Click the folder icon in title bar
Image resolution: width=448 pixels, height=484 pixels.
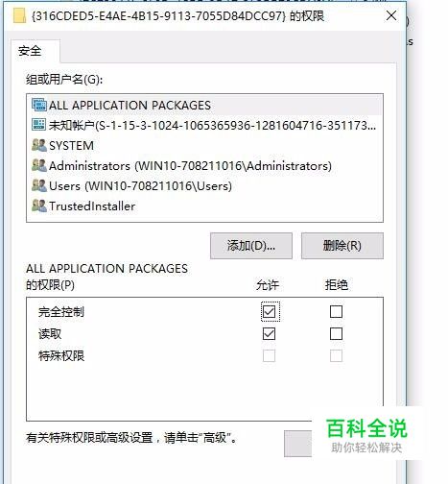tap(19, 16)
